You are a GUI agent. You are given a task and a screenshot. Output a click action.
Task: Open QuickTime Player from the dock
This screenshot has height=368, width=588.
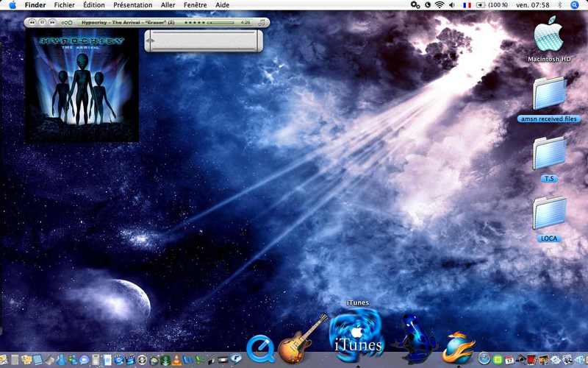tap(260, 349)
